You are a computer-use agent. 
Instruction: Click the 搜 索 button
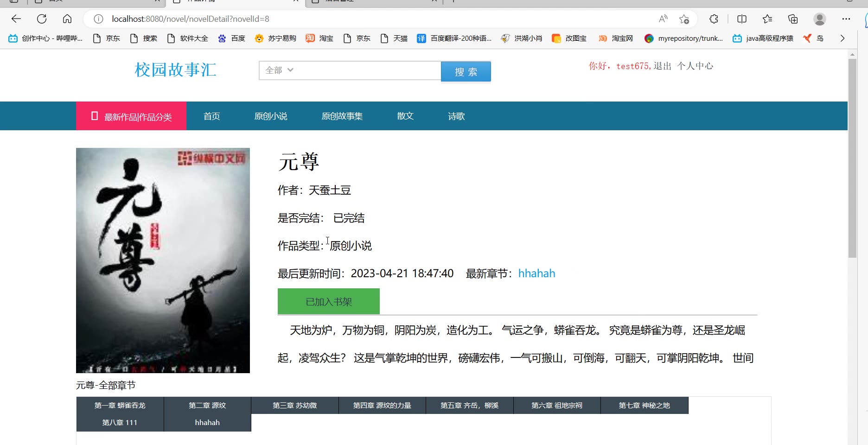click(466, 71)
